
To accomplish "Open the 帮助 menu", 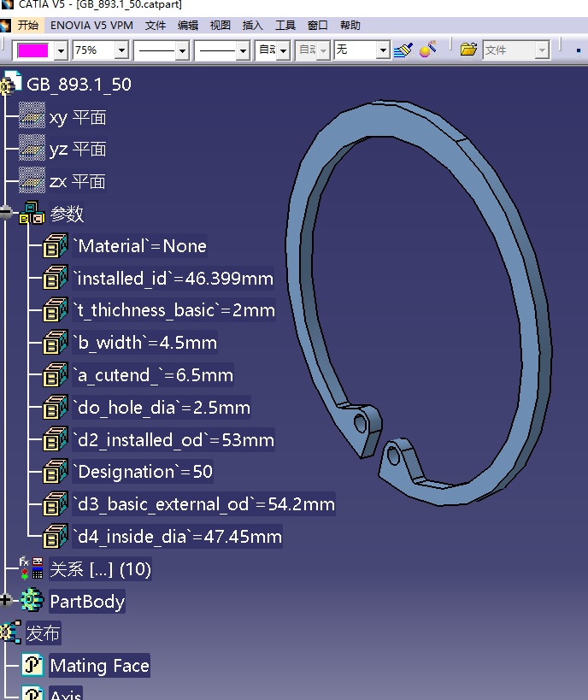I will (x=350, y=26).
